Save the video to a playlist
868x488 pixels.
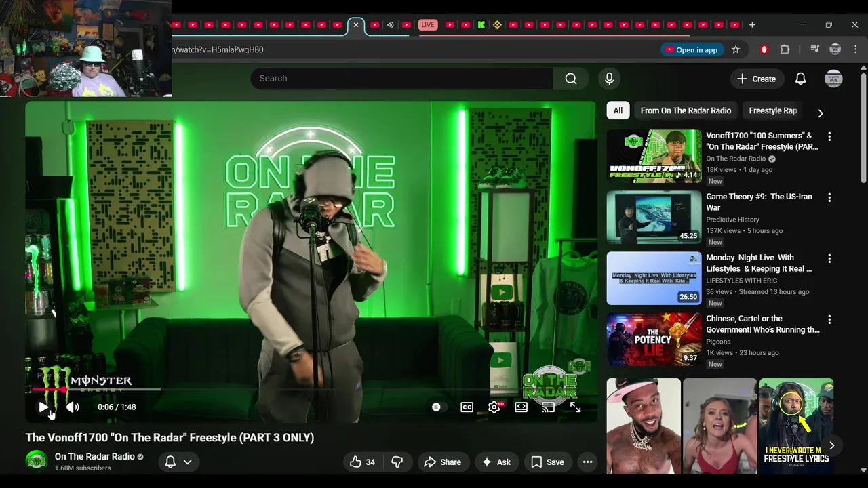tap(547, 462)
